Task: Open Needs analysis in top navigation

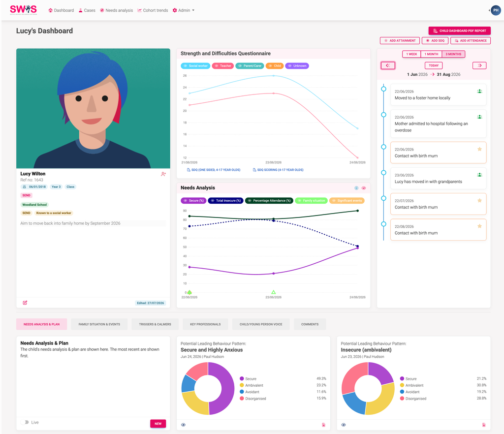Action: (x=116, y=10)
